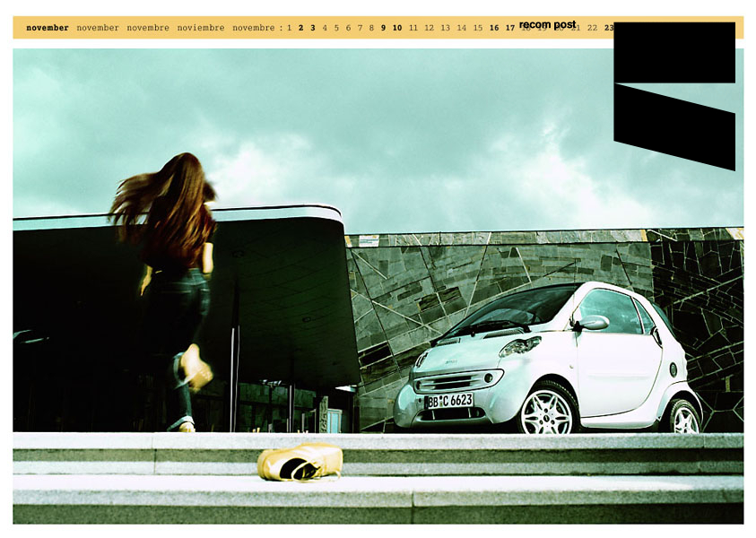Pick bold day 2 in the date row
Image resolution: width=756 pixels, height=538 pixels.
(301, 28)
